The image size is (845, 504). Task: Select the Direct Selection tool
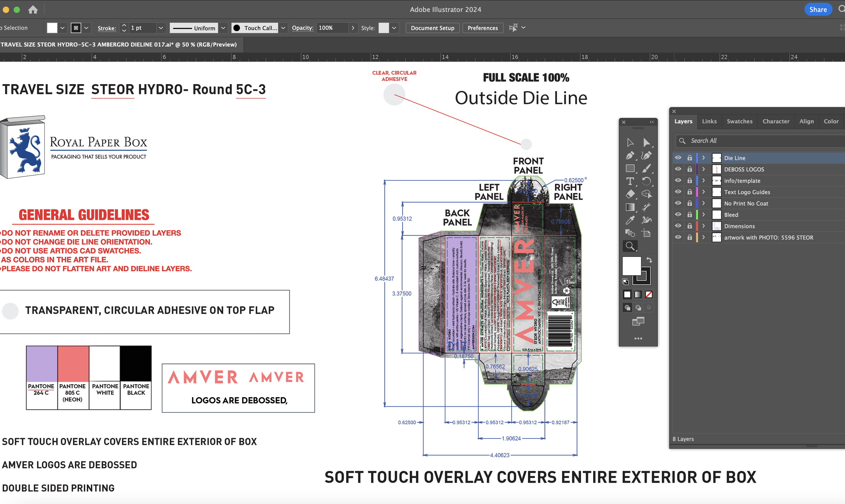(x=646, y=142)
